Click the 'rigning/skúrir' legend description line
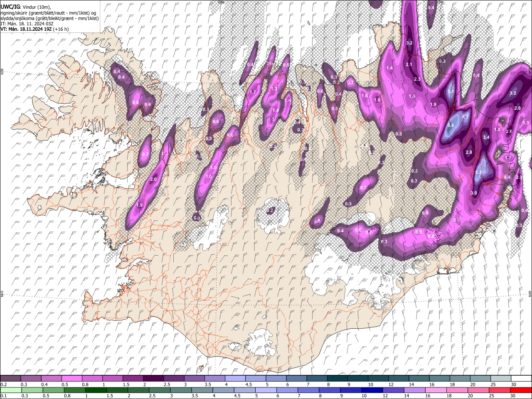 pos(48,13)
